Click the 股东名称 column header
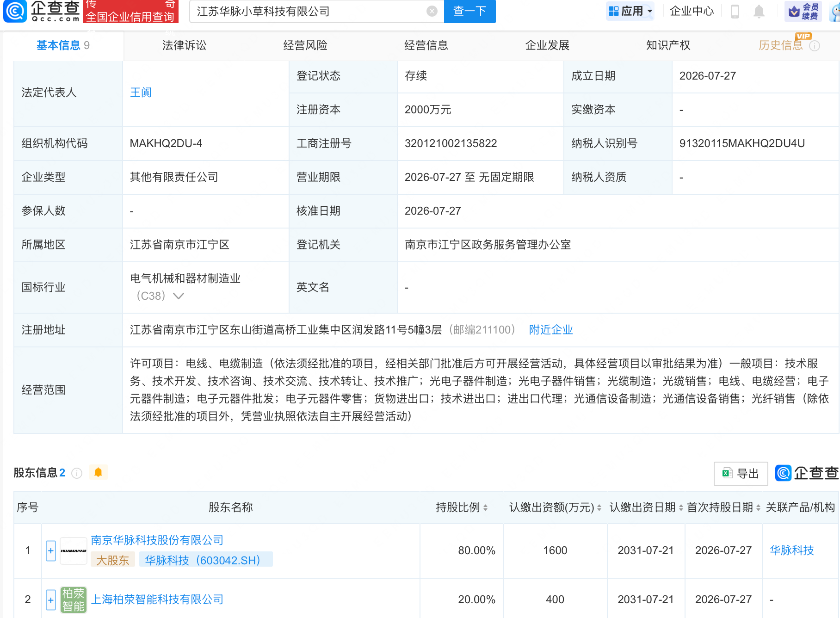This screenshot has height=618, width=840. pyautogui.click(x=231, y=507)
